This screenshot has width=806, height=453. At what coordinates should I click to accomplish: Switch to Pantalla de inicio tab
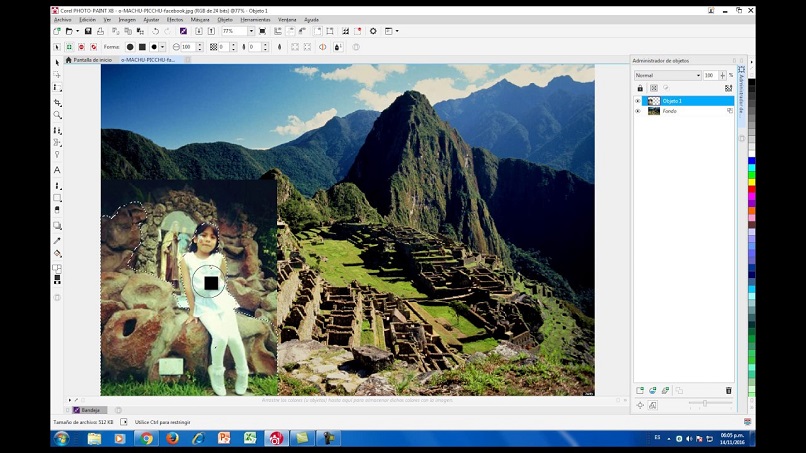click(89, 60)
